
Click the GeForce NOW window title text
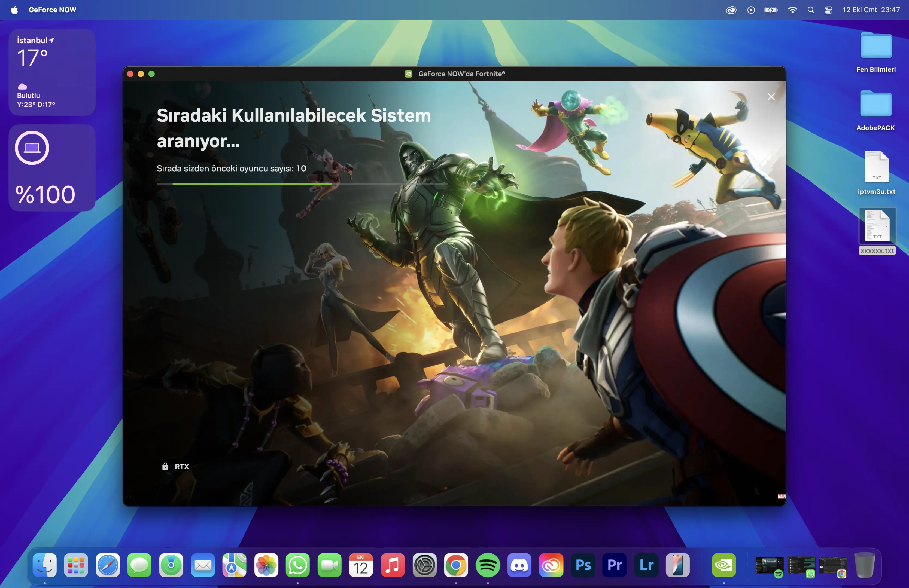pyautogui.click(x=461, y=74)
